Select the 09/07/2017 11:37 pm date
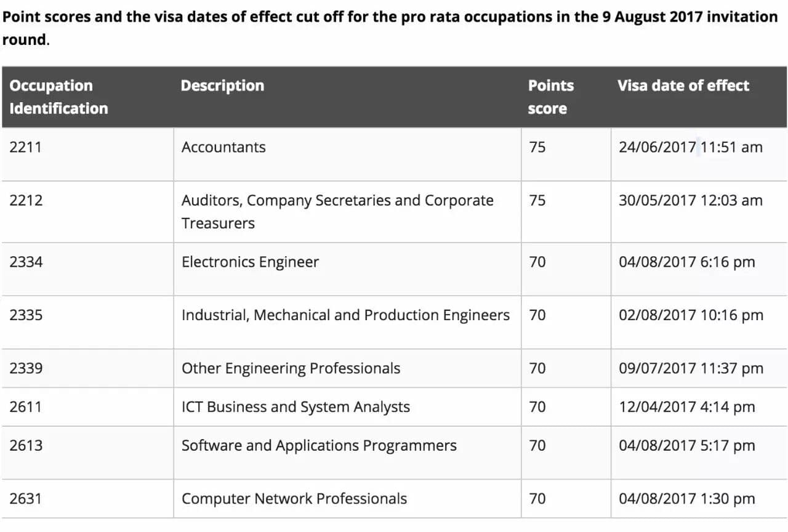Viewport: 788px width, 532px height. [x=691, y=368]
